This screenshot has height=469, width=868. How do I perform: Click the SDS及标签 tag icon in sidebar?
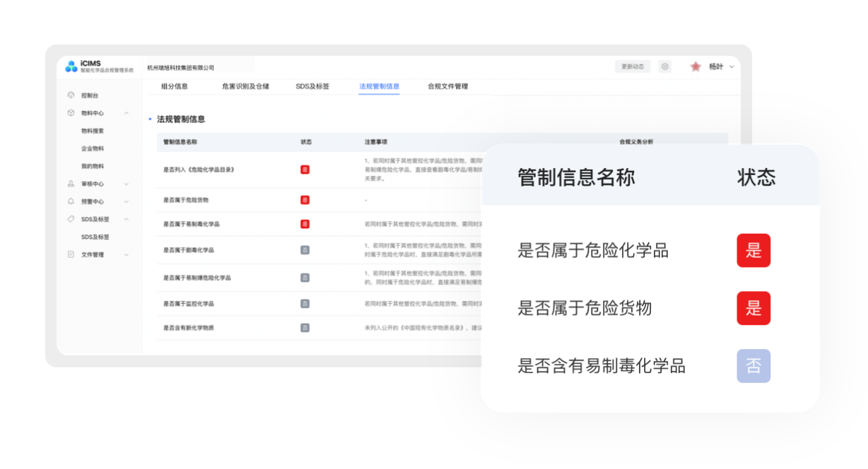[x=71, y=219]
